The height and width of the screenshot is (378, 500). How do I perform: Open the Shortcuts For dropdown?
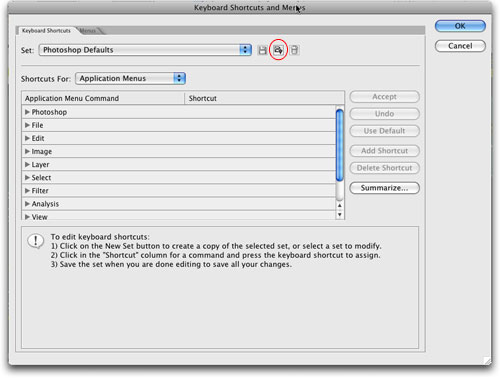pos(130,78)
